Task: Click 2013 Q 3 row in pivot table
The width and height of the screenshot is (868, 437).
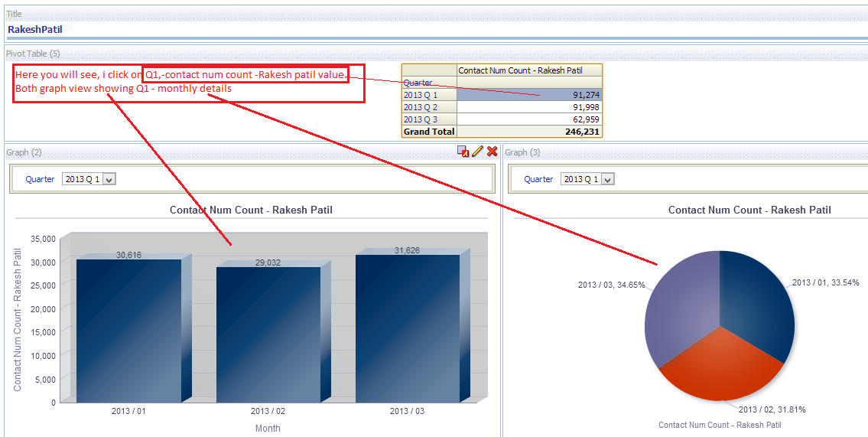Action: (x=429, y=119)
